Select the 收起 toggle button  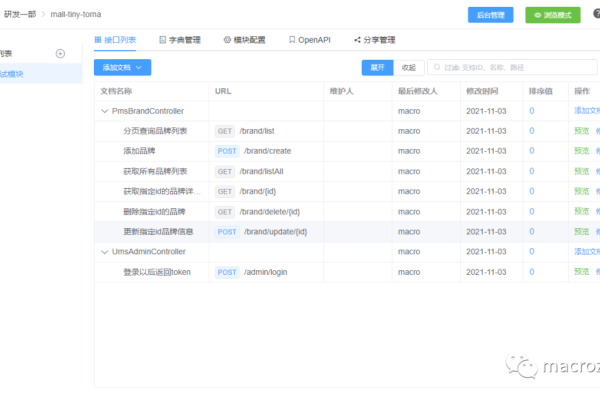pos(409,68)
